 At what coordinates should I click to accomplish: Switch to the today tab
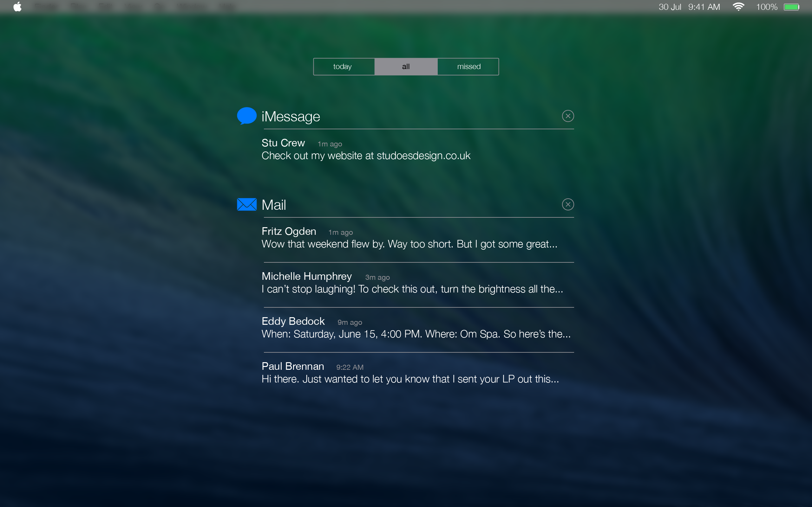[x=343, y=67]
